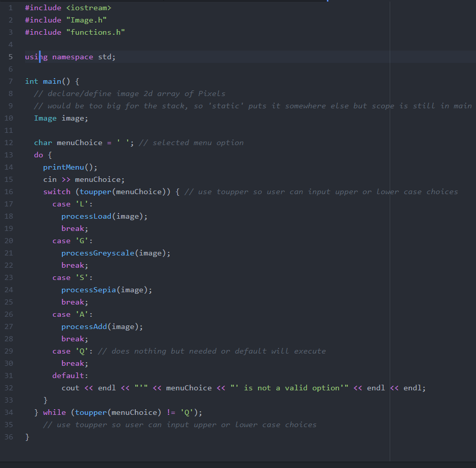Click case 'L' label
Viewport: 476px width, 468px height.
click(72, 204)
